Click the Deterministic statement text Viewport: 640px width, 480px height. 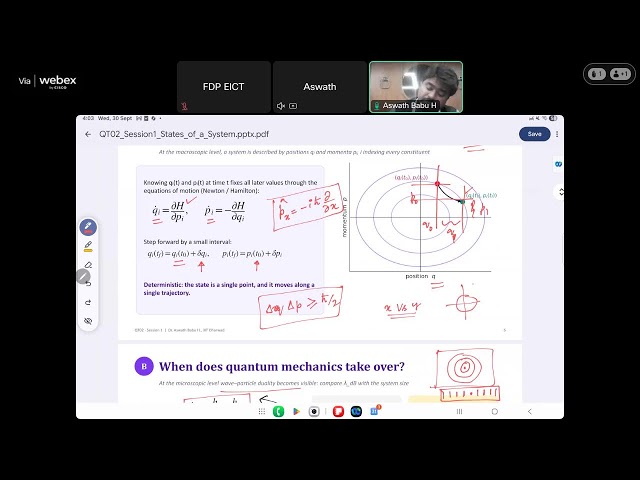229,289
